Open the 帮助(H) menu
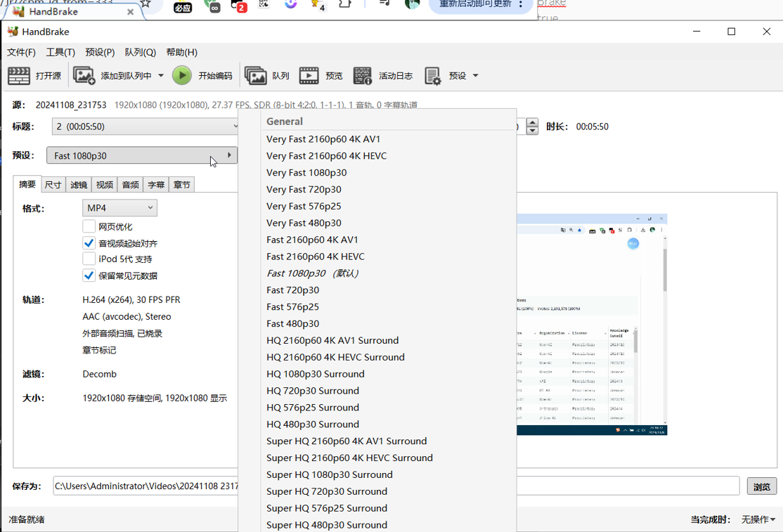This screenshot has width=783, height=532. pyautogui.click(x=182, y=53)
